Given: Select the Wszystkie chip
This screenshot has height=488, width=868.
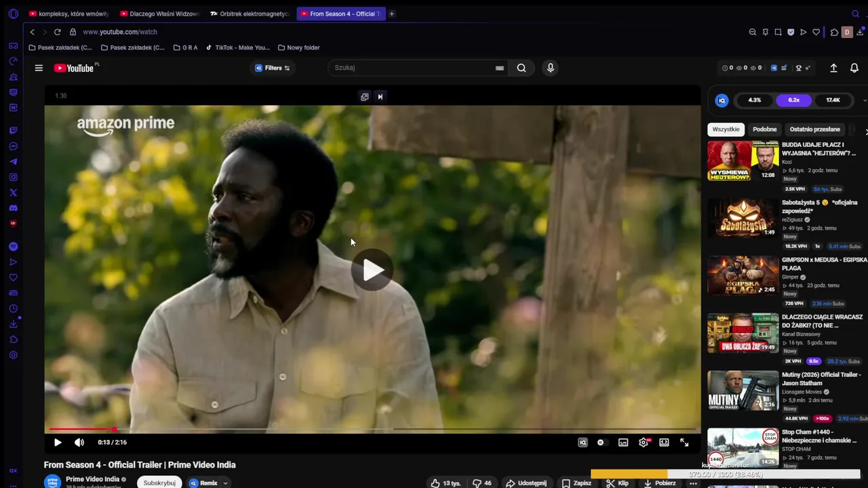Looking at the screenshot, I should tap(726, 129).
